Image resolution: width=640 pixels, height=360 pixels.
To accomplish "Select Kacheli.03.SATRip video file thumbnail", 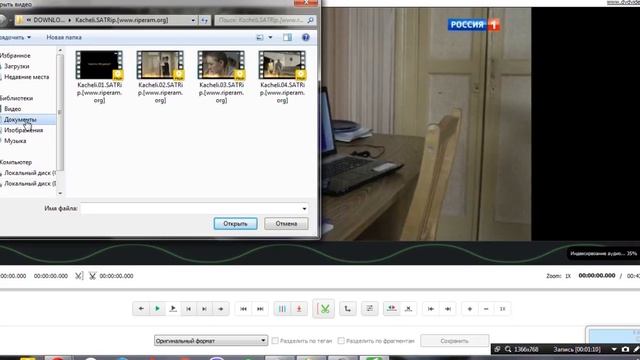I will click(x=221, y=65).
